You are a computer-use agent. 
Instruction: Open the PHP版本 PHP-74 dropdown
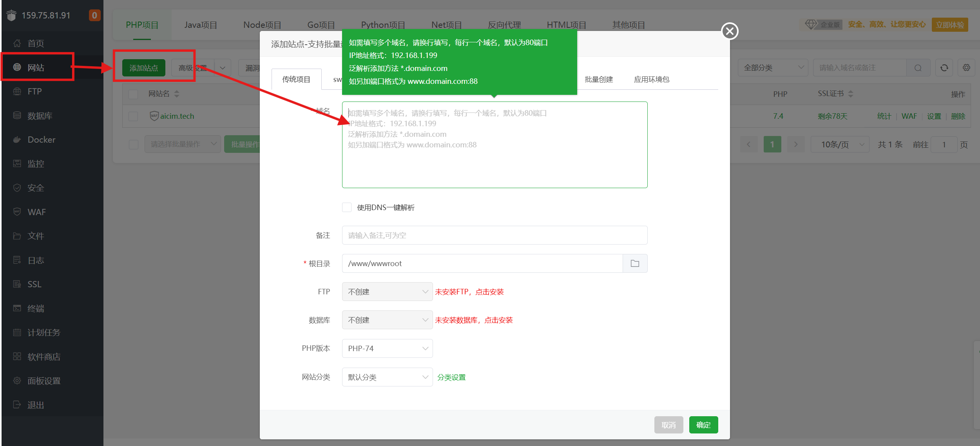click(387, 348)
